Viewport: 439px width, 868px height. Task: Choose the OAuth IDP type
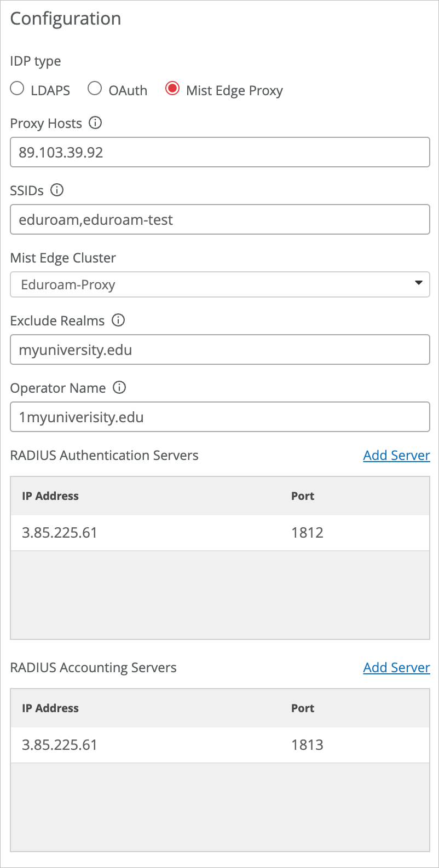[x=95, y=89]
